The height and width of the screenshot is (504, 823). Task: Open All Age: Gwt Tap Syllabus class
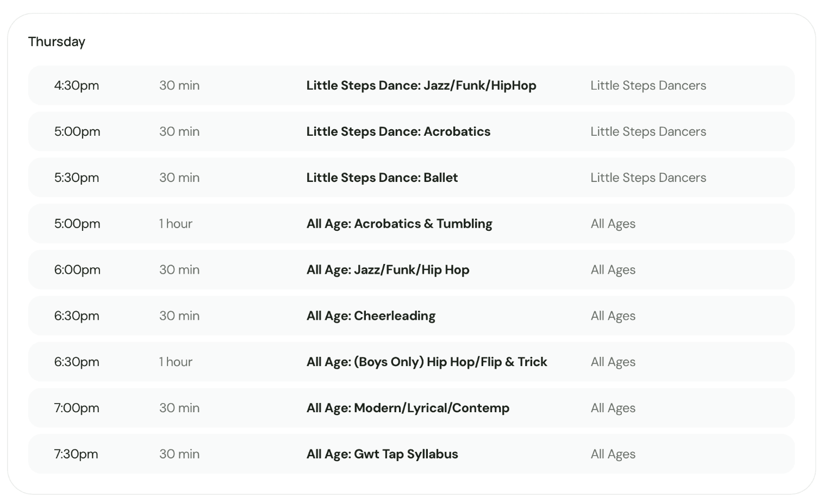[x=382, y=454]
